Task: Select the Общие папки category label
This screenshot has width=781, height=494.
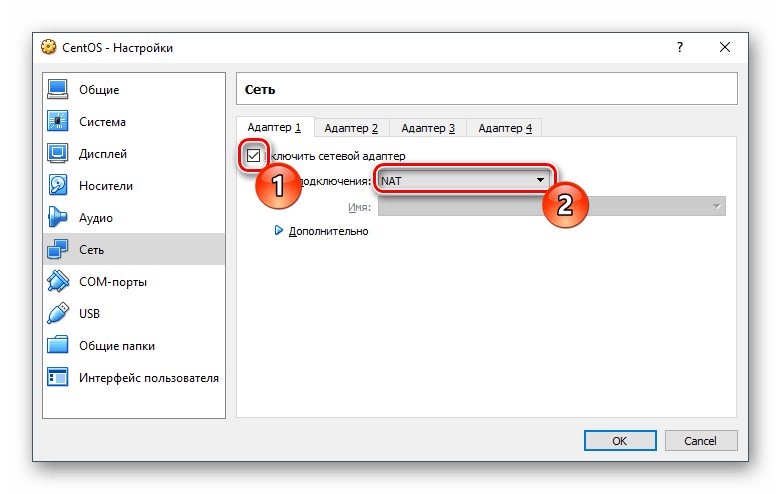Action: (x=117, y=346)
